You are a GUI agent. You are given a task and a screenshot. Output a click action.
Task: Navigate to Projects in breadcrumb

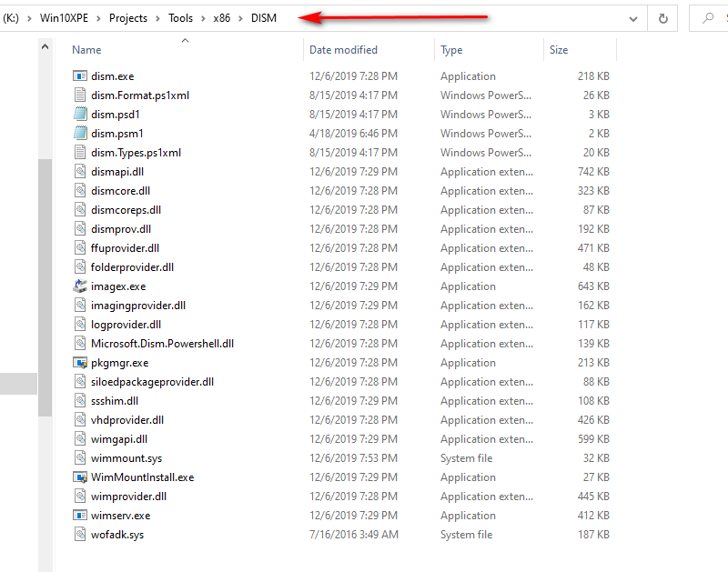[128, 18]
